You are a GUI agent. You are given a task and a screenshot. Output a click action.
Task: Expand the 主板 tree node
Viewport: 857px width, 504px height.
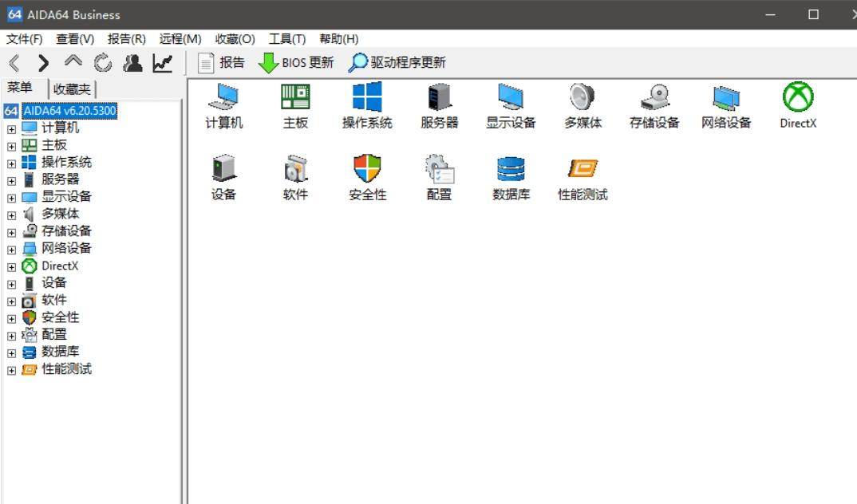coord(11,147)
